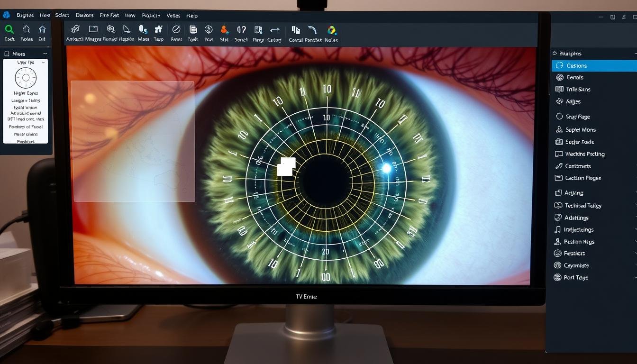Image resolution: width=637 pixels, height=364 pixels.
Task: Click the green magnifier search icon
Action: click(x=9, y=29)
